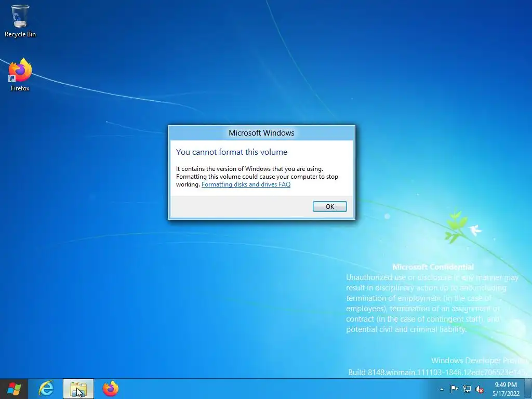Open the Action Center flag icon
This screenshot has height=399, width=532.
454,389
